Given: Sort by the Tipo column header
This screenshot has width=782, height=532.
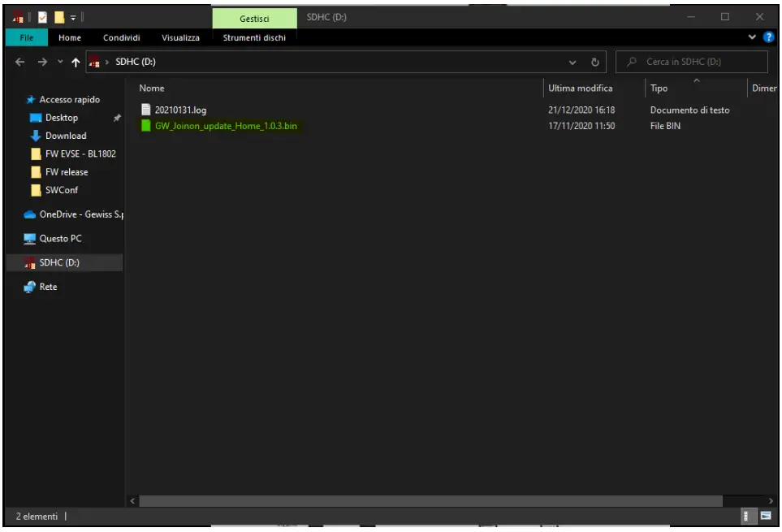Looking at the screenshot, I should [659, 89].
